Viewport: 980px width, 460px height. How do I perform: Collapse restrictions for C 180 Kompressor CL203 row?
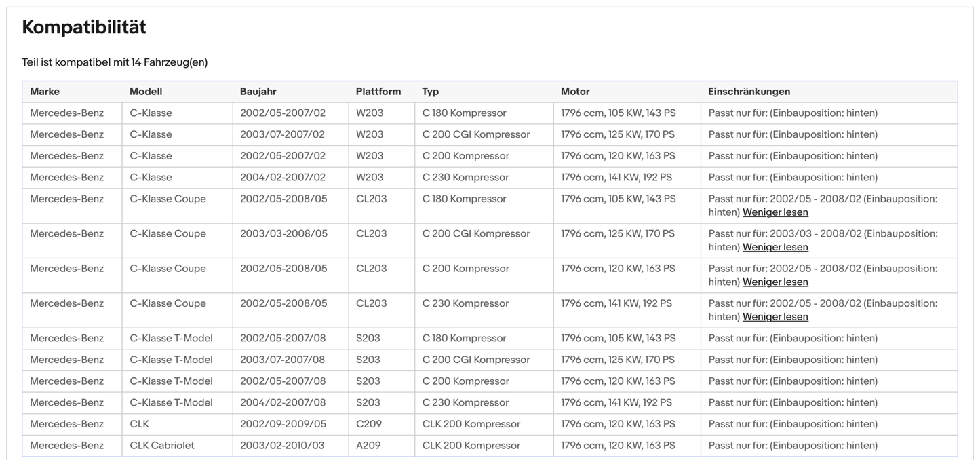[775, 212]
